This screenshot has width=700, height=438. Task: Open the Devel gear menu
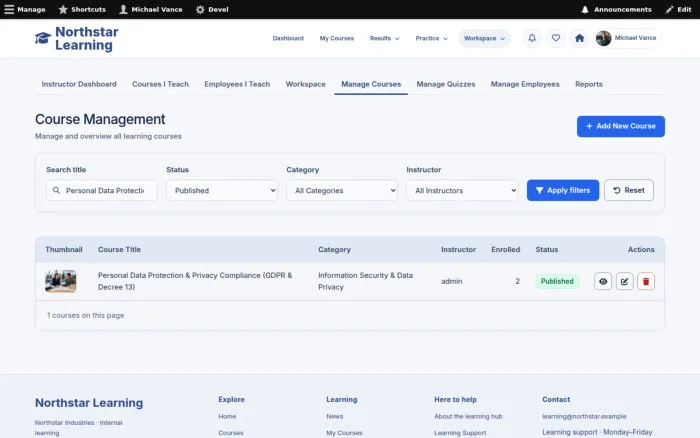[x=212, y=9]
